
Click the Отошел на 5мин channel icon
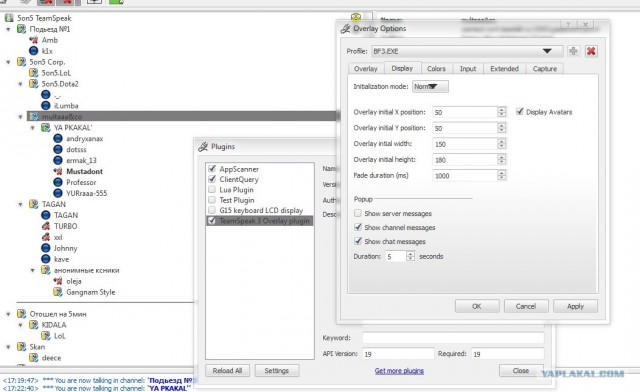[x=21, y=314]
